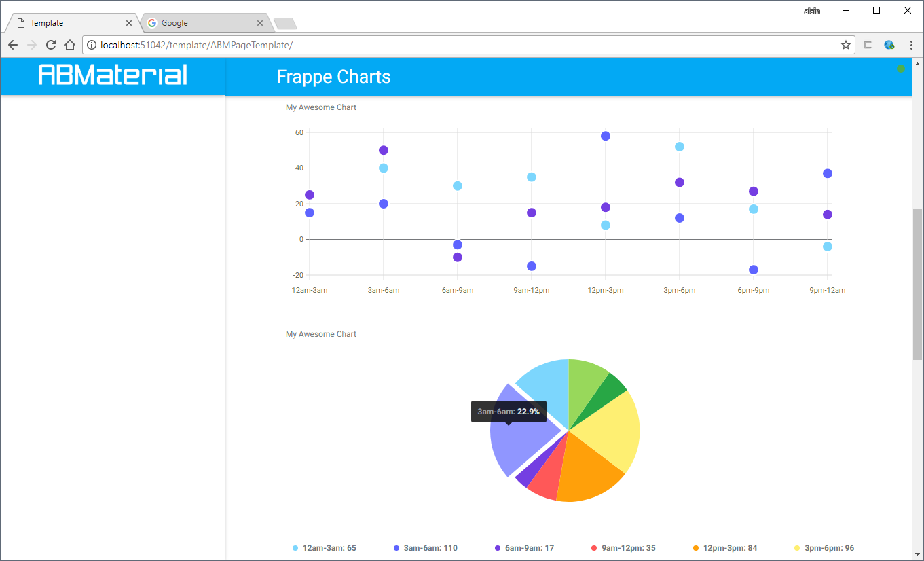Image resolution: width=924 pixels, height=561 pixels.
Task: Close the Template tab
Action: point(129,23)
